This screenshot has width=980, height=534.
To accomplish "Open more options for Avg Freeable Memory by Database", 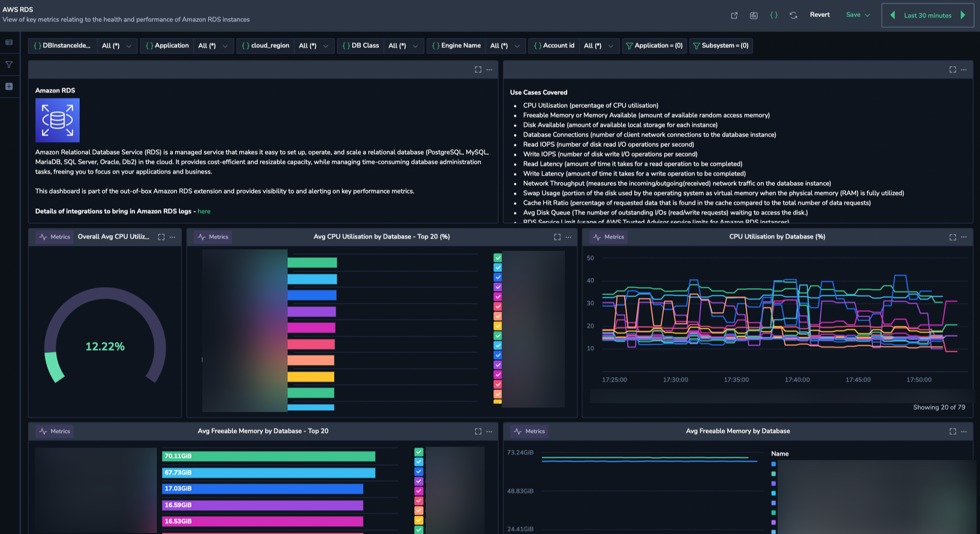I will pos(964,431).
